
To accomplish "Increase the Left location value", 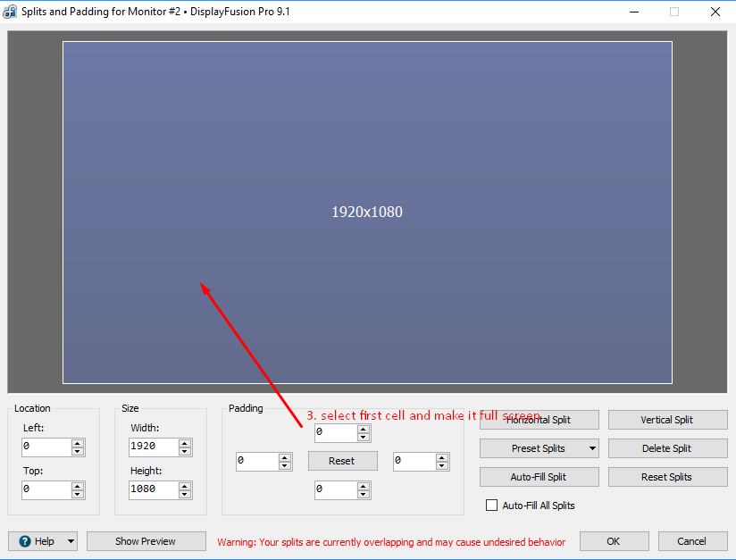I will 78,443.
